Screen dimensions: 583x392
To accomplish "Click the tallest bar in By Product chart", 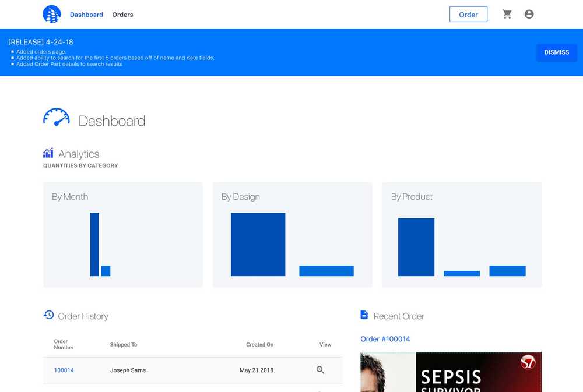I will (416, 247).
